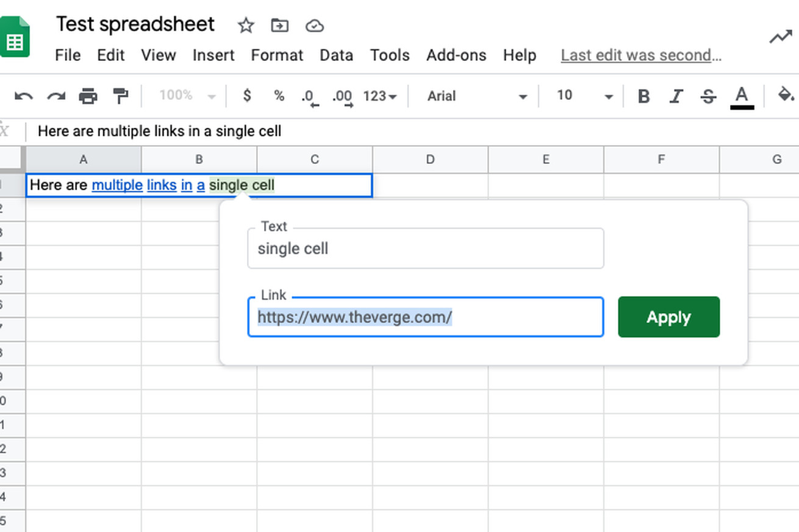The height and width of the screenshot is (532, 799).
Task: Select column F header
Action: (662, 160)
